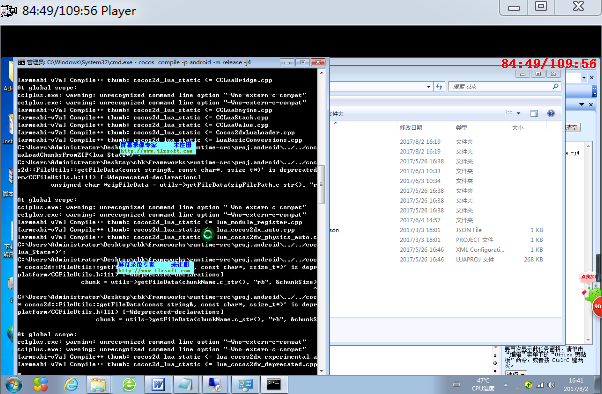
Task: Click the search magnifier in Explorer search box
Action: pos(555,87)
